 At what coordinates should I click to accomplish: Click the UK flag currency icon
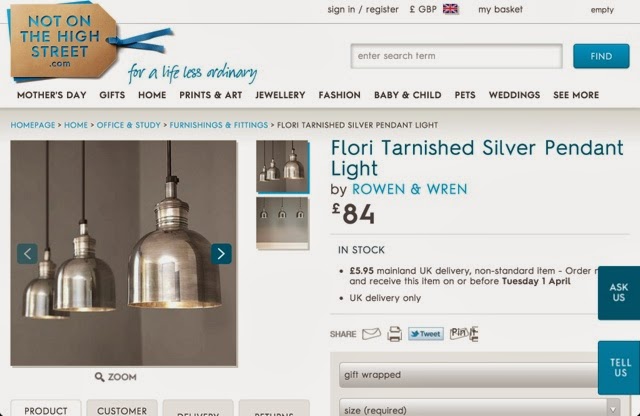pyautogui.click(x=451, y=9)
